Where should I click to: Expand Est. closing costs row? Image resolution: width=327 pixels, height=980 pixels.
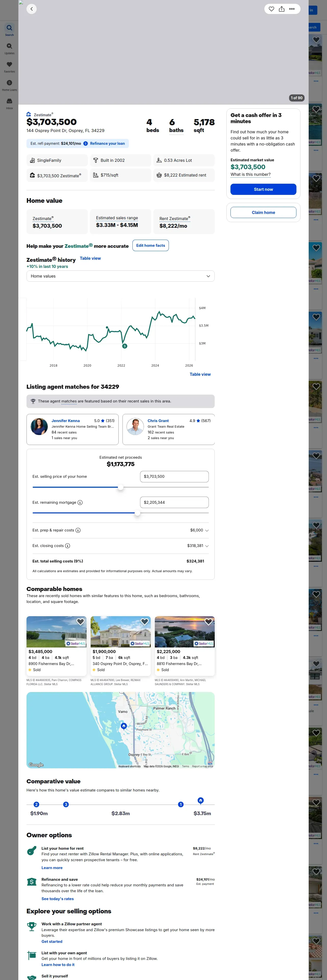207,546
